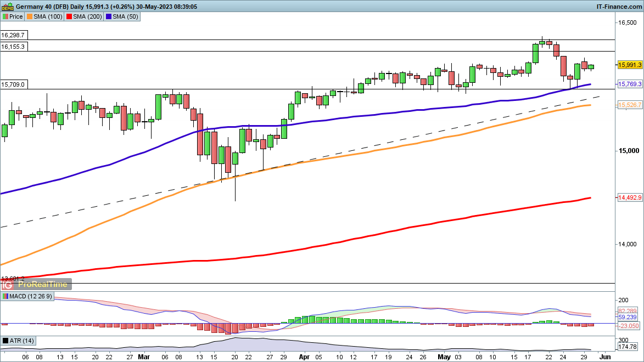Click the 59.239 MACD line value
The width and height of the screenshot is (644, 362).
(628, 317)
